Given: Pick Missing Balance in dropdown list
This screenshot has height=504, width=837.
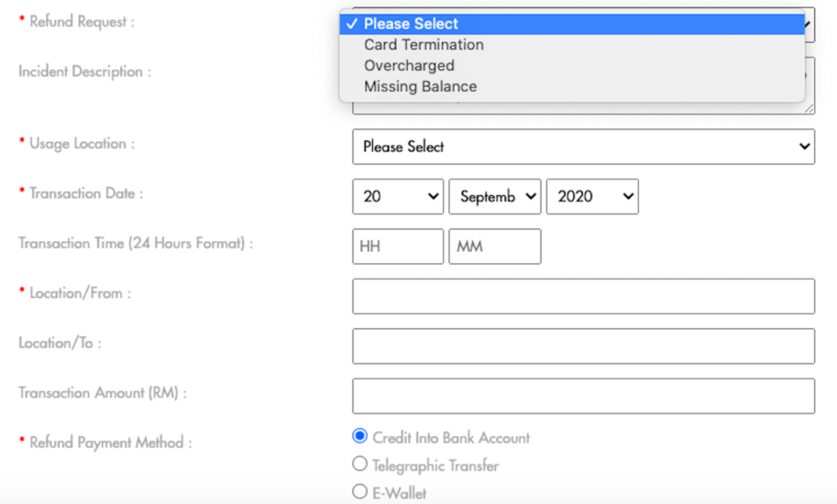Looking at the screenshot, I should 572,86.
